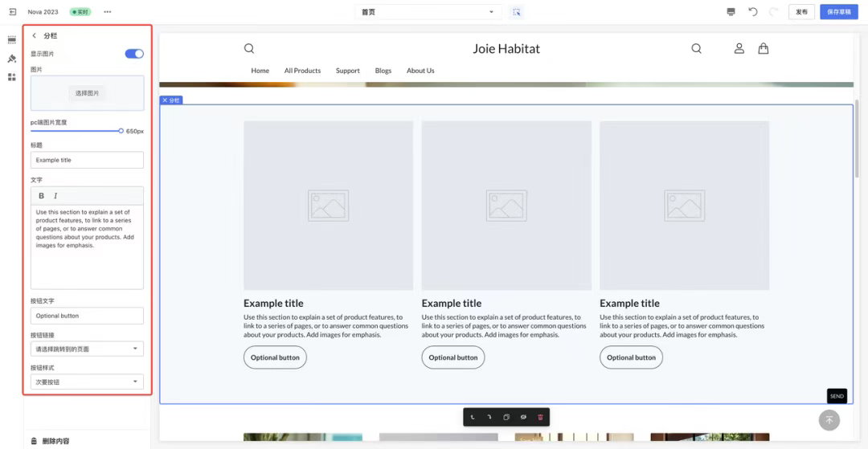Toggle the 显示图片 switch off
The width and height of the screenshot is (868, 449).
click(134, 54)
